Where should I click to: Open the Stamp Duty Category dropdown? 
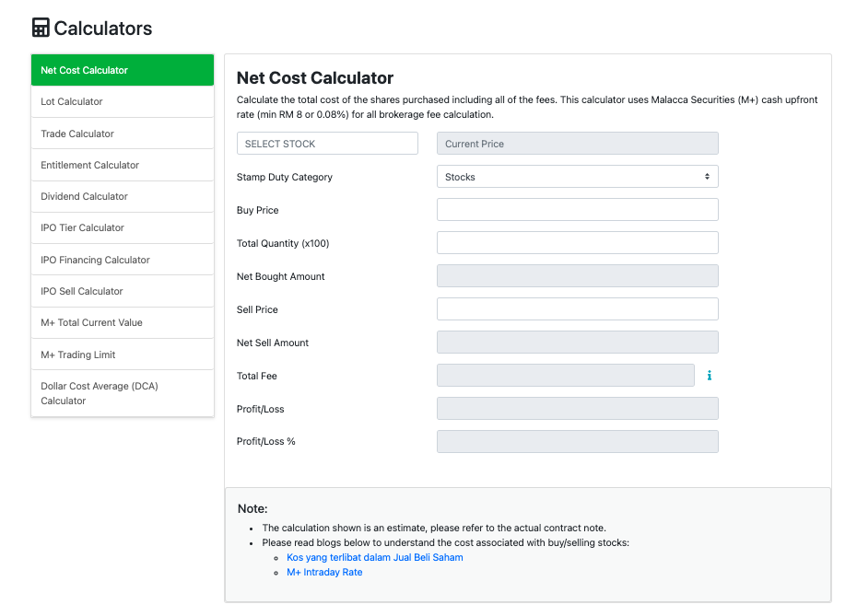[x=577, y=177]
